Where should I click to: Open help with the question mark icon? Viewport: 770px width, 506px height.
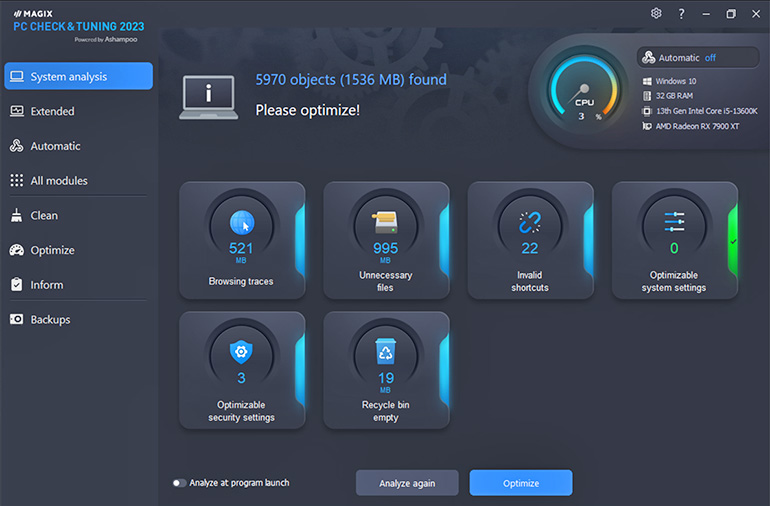point(681,14)
